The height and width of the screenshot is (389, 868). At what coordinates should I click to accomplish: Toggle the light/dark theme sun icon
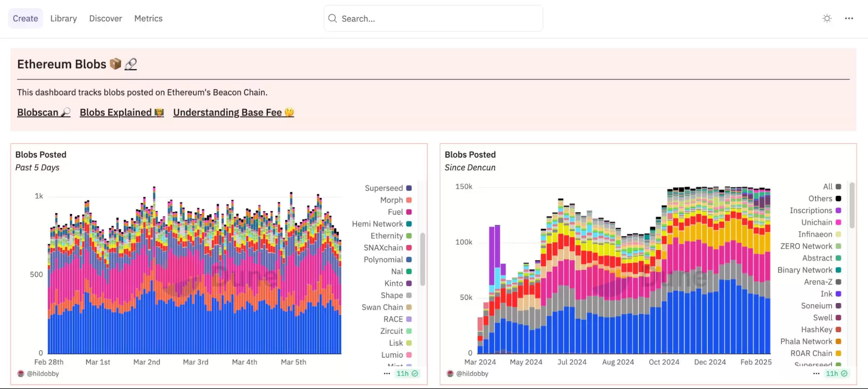pyautogui.click(x=827, y=18)
